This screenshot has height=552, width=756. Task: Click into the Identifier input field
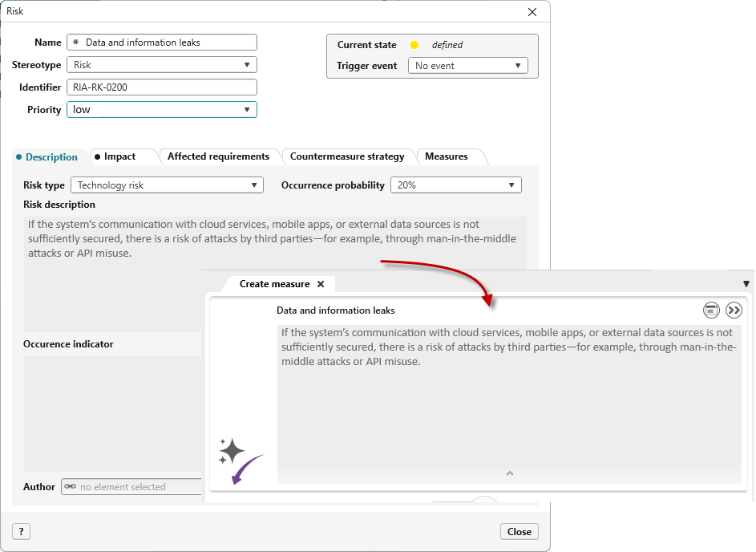click(163, 87)
